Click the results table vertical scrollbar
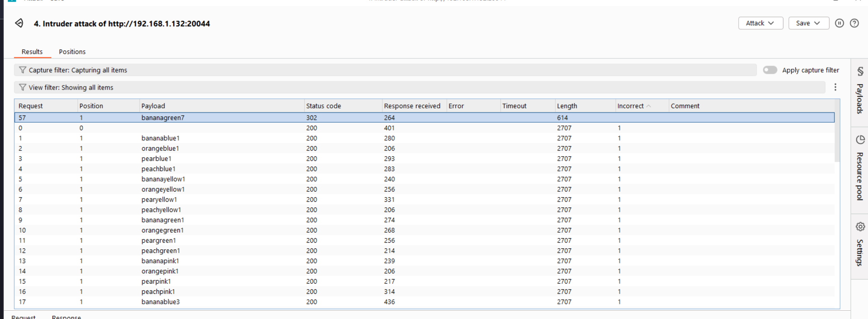Viewport: 868px width, 319px height. pyautogui.click(x=837, y=136)
